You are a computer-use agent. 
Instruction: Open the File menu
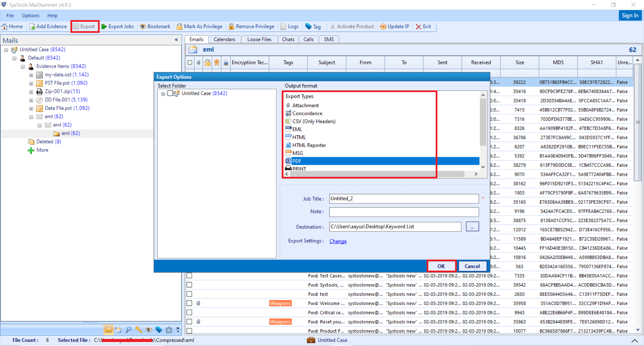tap(10, 15)
